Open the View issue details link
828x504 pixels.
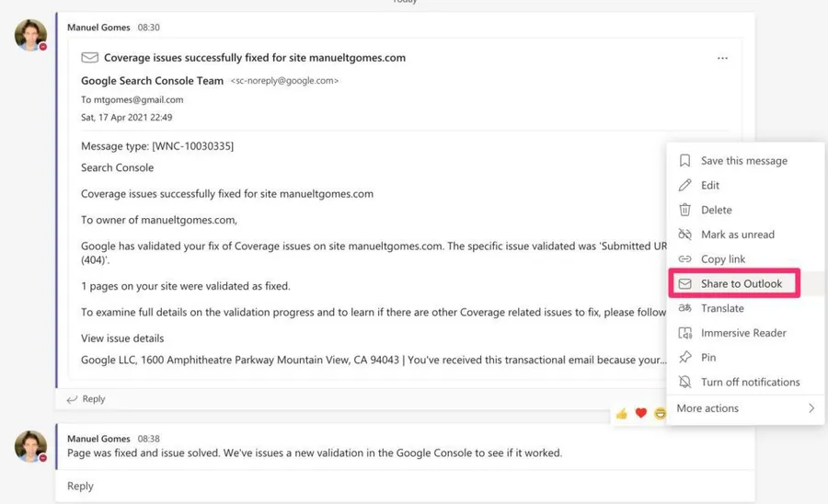[x=122, y=338]
